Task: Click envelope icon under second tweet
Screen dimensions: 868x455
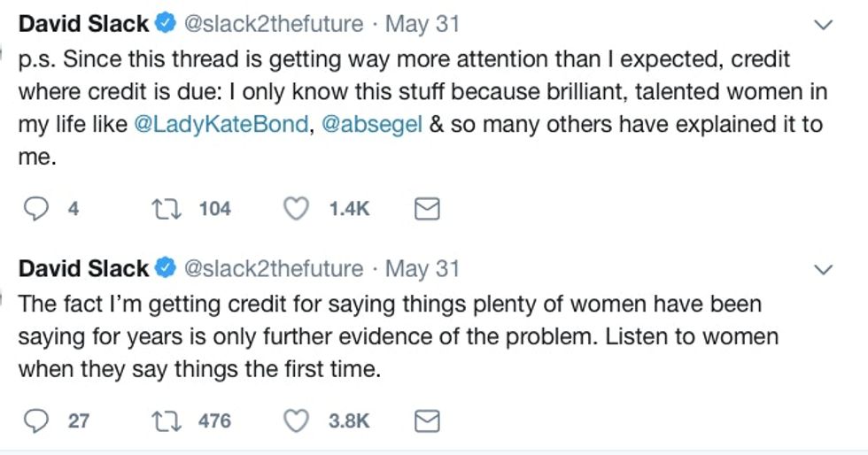Action: pyautogui.click(x=428, y=420)
